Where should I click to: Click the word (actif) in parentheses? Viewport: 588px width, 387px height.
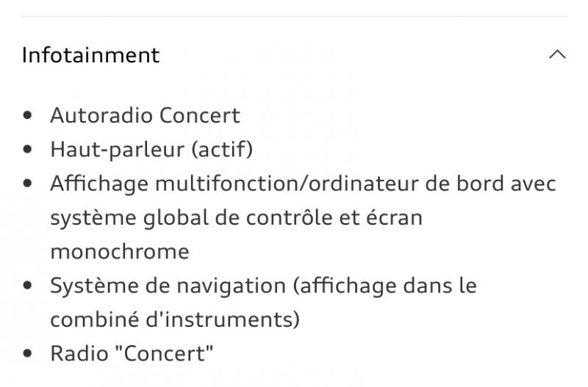click(x=222, y=150)
